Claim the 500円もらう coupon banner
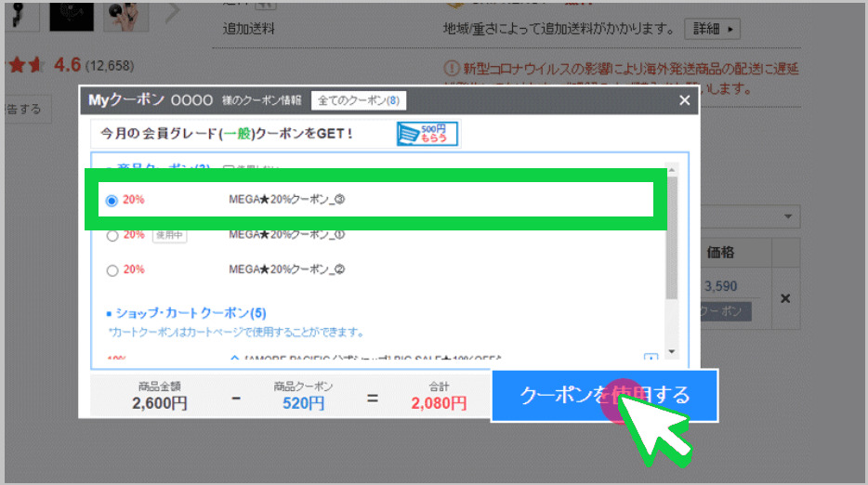 coord(427,134)
